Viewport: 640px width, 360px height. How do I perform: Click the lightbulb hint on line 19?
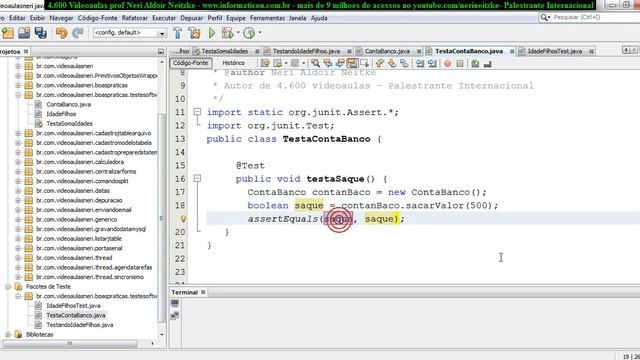183,219
